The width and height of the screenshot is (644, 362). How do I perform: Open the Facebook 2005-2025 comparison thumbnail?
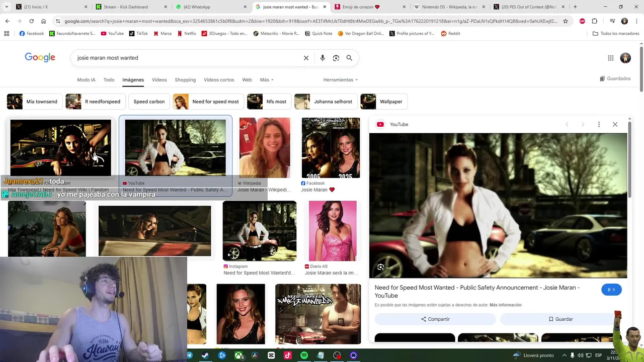tap(331, 148)
